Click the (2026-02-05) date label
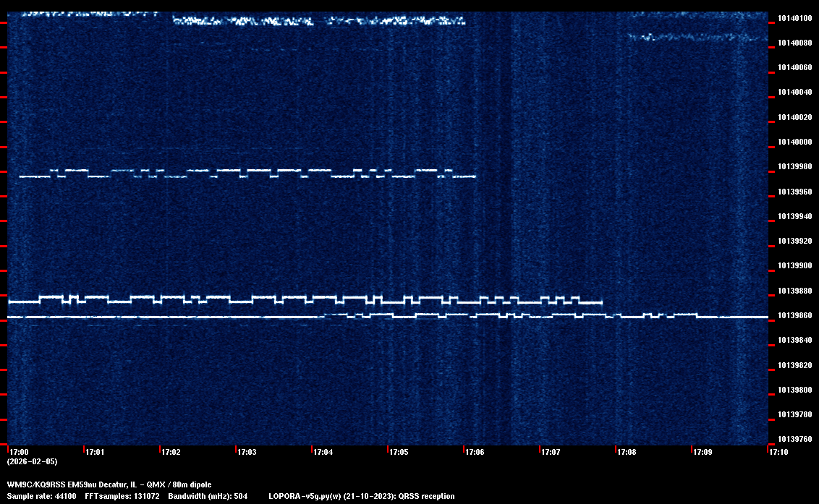 [32, 461]
